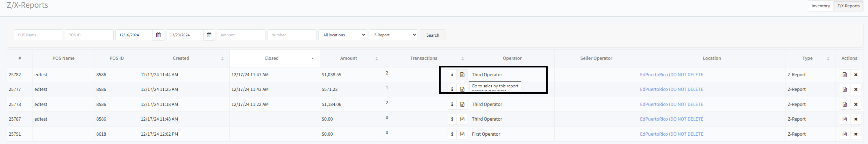Open EdPuertoRico location link for report 25773

pyautogui.click(x=671, y=104)
